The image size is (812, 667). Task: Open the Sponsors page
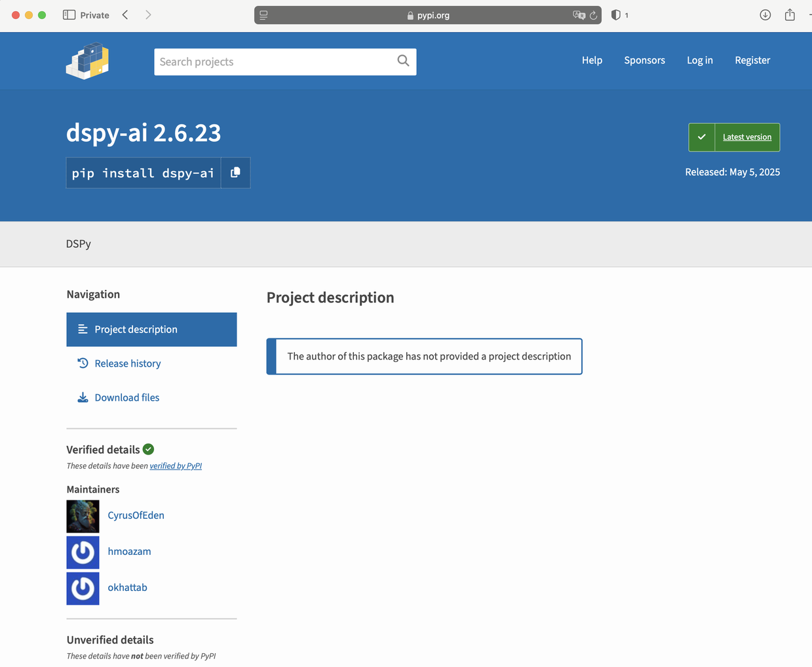[x=644, y=60]
